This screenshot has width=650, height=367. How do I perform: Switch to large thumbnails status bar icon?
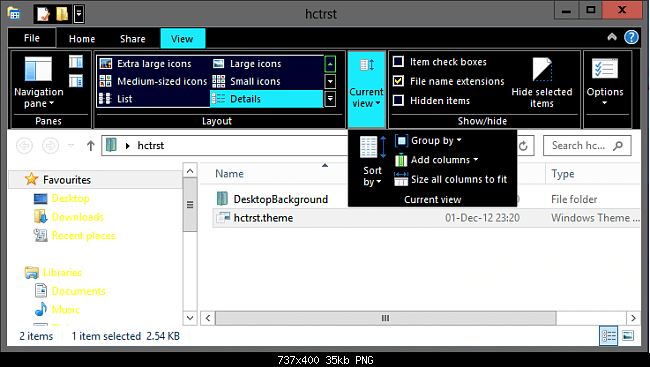pos(628,335)
